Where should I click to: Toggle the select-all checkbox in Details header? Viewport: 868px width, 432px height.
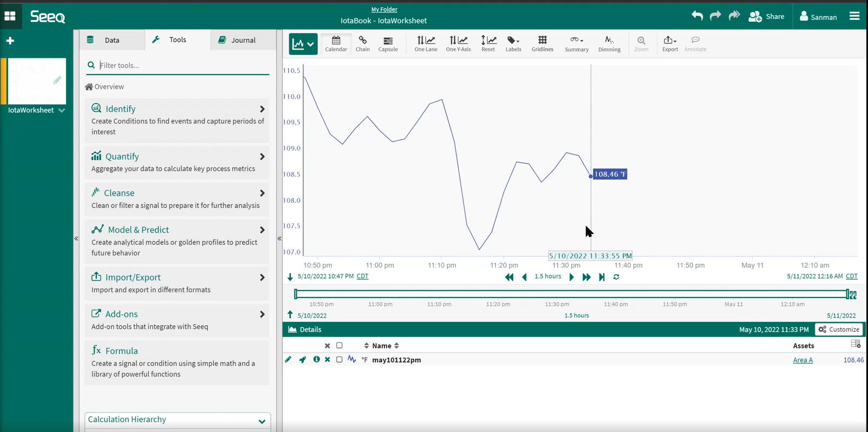click(340, 346)
